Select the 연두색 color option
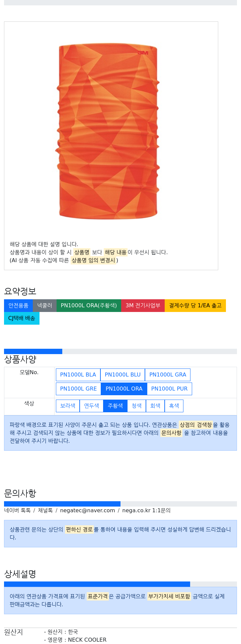241x644 pixels. click(91, 406)
